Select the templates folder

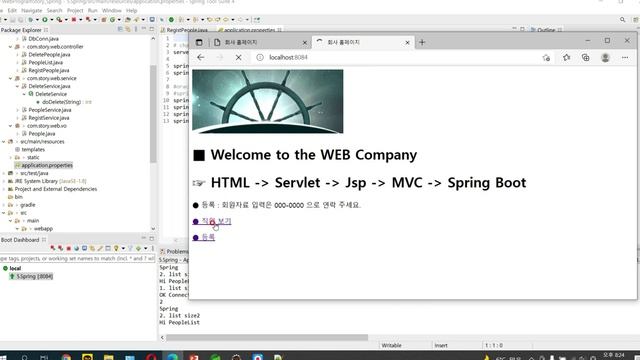coord(33,149)
